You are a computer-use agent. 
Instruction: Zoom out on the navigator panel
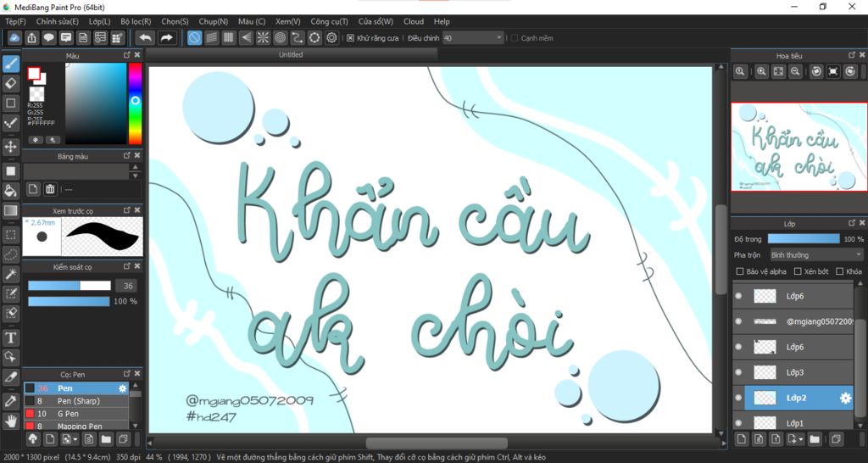pyautogui.click(x=795, y=71)
